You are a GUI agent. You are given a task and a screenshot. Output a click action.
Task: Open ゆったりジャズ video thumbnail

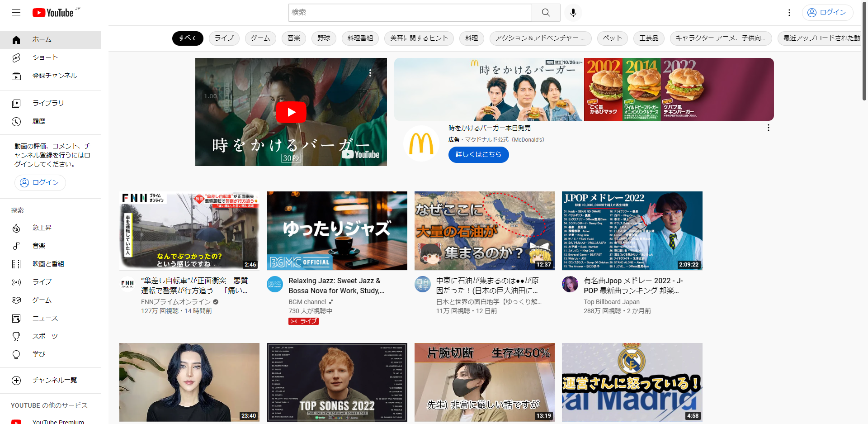click(x=337, y=231)
